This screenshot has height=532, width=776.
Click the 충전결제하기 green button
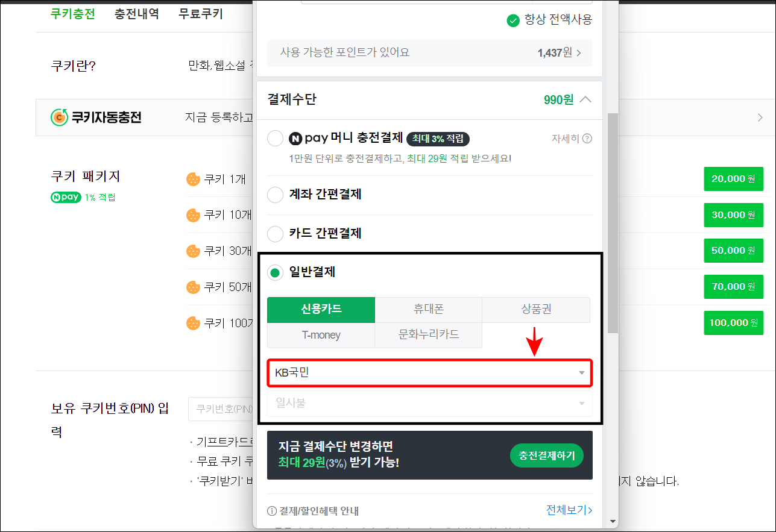click(x=546, y=455)
